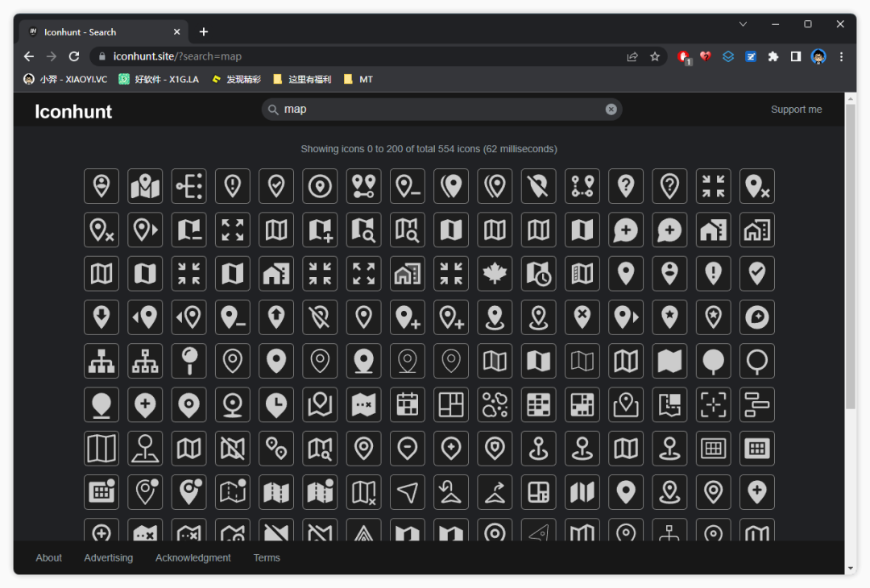
Task: Click the Chrome extensions puzzle icon
Action: (x=773, y=56)
